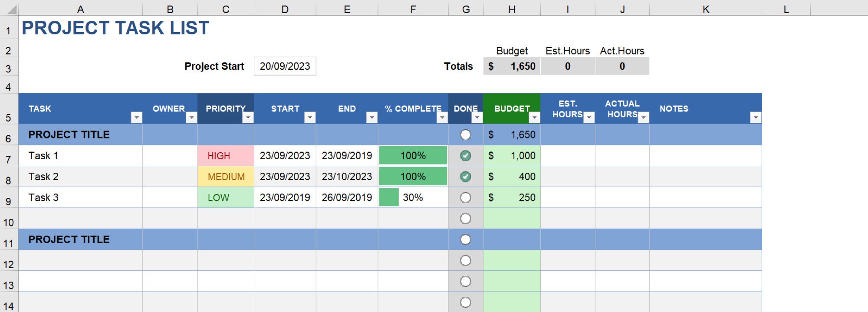Select Task 3 budget cell $250
This screenshot has width=868, height=312.
pos(512,197)
